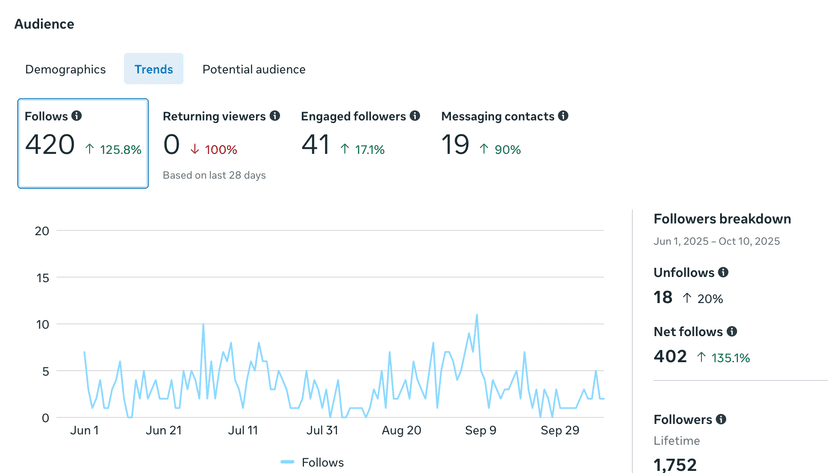
Task: Open the Engaged followers info tooltip icon
Action: [415, 116]
